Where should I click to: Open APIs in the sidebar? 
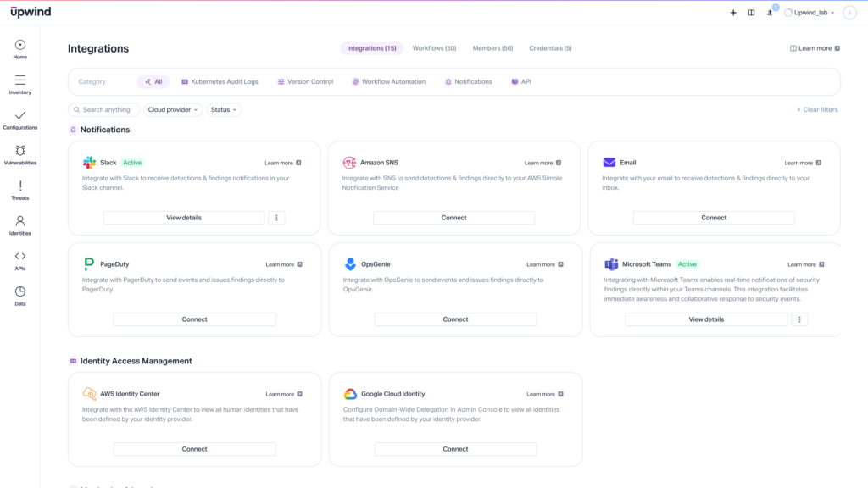click(x=20, y=261)
